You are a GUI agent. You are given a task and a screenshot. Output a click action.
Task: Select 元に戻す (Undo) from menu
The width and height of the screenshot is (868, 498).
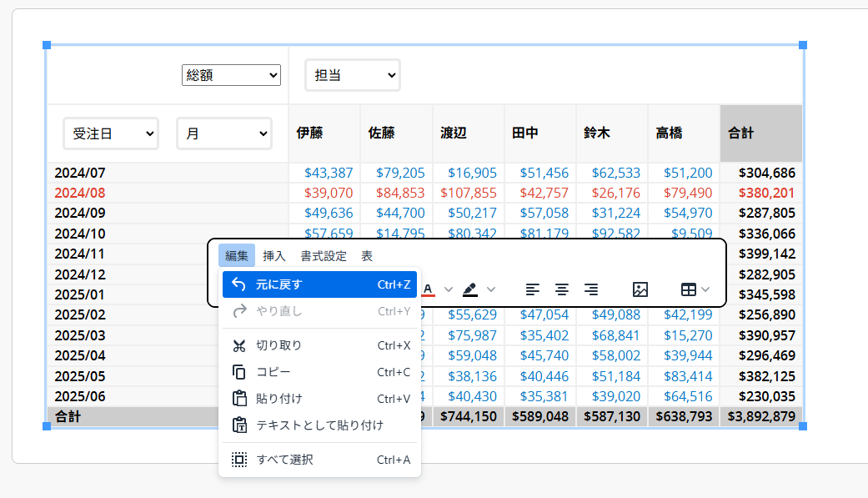(319, 284)
